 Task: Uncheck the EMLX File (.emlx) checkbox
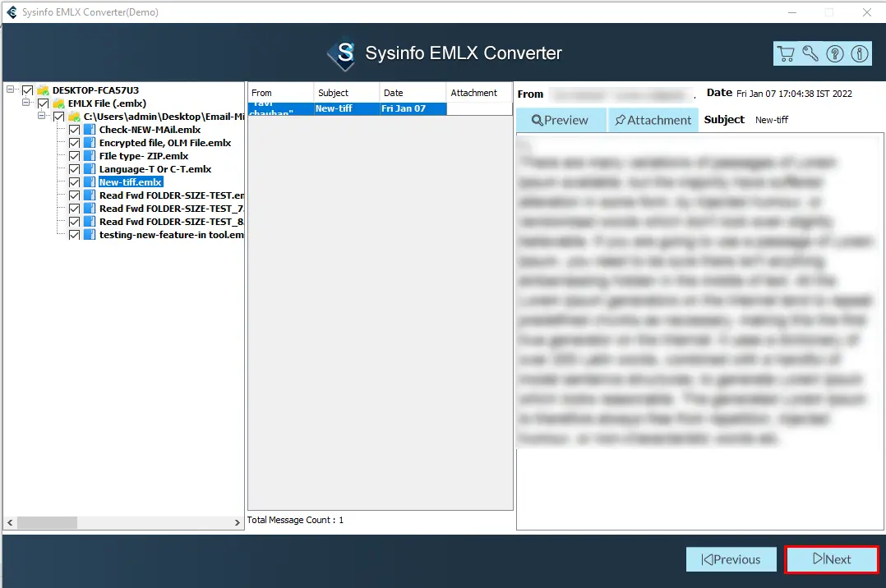pyautogui.click(x=43, y=103)
